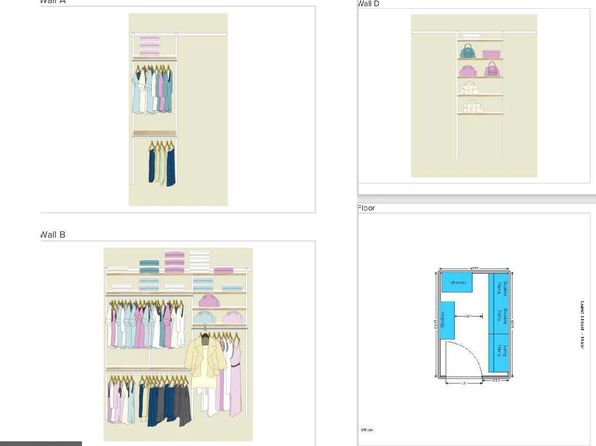This screenshot has width=596, height=446.
Task: Click the Wall B heading label
Action: (x=52, y=235)
